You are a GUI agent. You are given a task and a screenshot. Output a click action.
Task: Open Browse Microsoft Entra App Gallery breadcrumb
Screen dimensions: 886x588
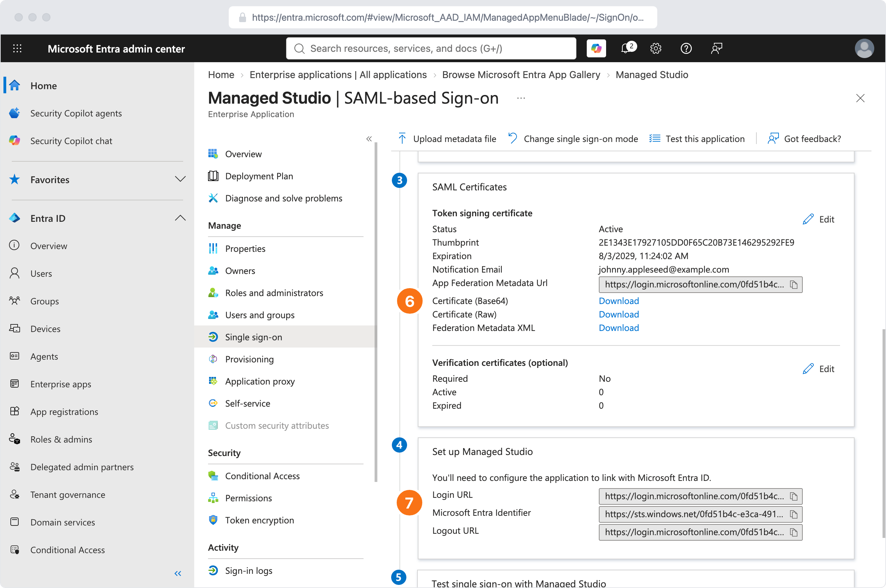point(521,75)
